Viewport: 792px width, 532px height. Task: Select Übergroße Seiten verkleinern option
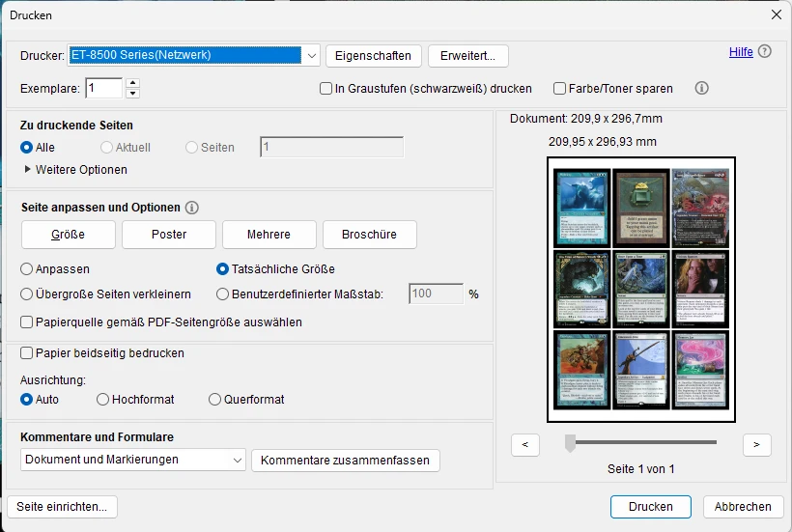tap(26, 294)
